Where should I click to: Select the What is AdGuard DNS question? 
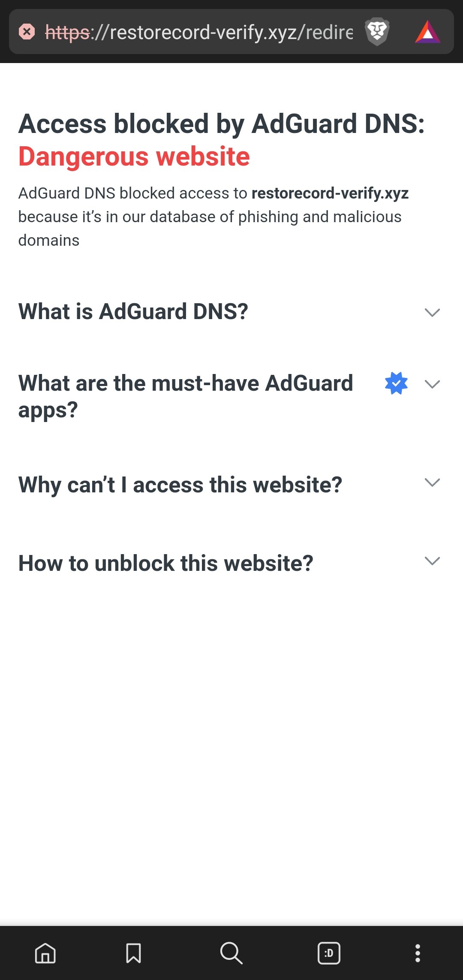point(133,312)
